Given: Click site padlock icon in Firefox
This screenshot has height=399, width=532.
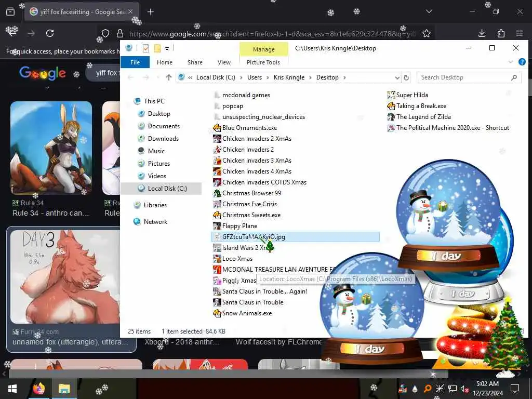Looking at the screenshot, I should 120,33.
